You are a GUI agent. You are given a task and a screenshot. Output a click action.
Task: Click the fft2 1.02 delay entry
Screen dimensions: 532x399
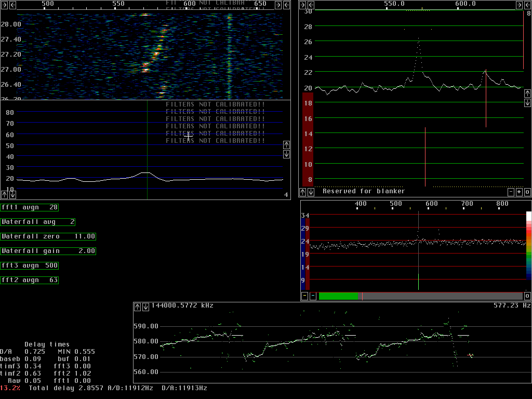tap(72, 374)
